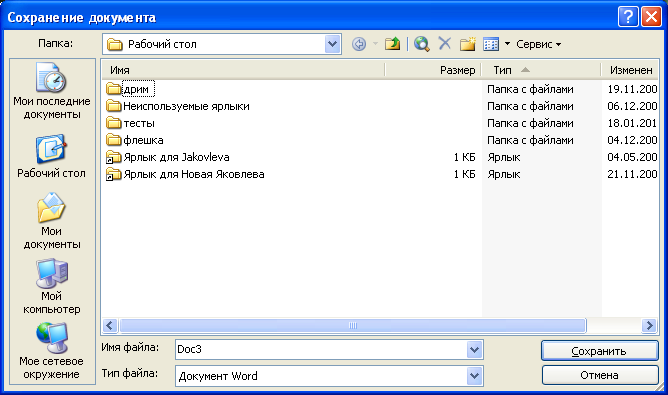Sort by the Тип column header
This screenshot has width=668, height=395.
click(x=541, y=70)
